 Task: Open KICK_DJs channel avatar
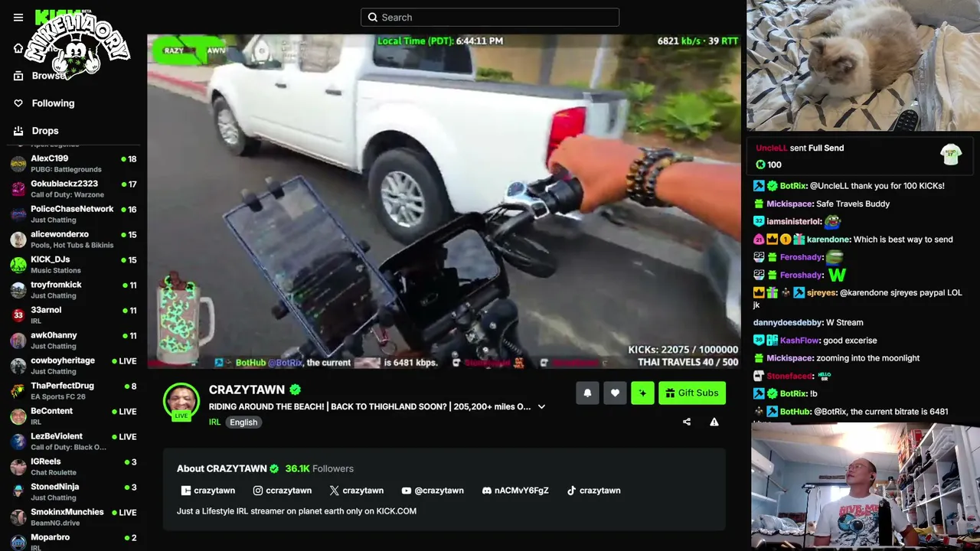(x=18, y=265)
